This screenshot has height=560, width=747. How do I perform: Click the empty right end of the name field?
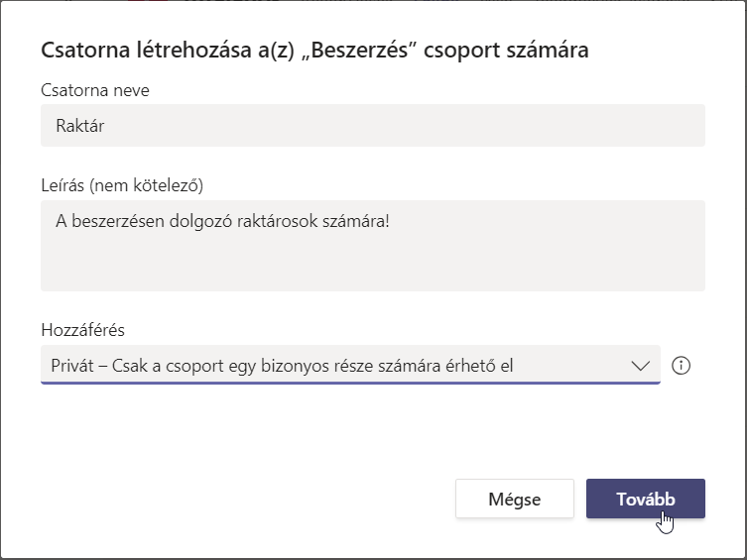595,126
